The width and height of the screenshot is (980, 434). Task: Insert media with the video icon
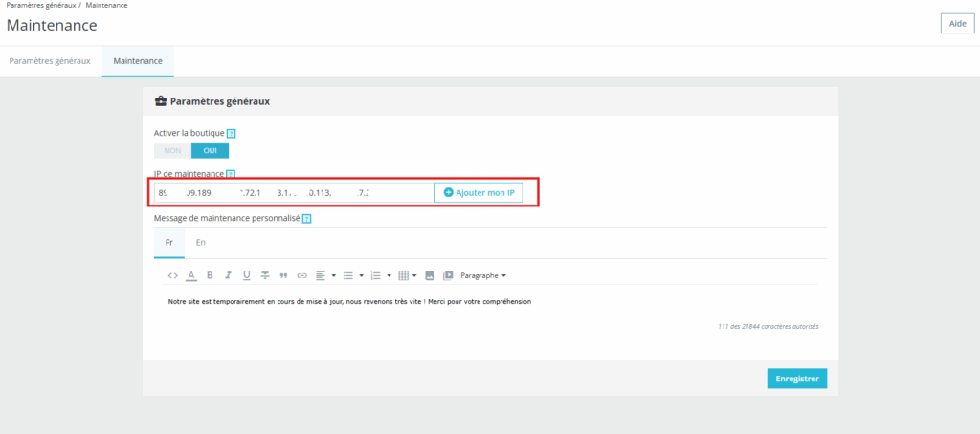(x=448, y=275)
